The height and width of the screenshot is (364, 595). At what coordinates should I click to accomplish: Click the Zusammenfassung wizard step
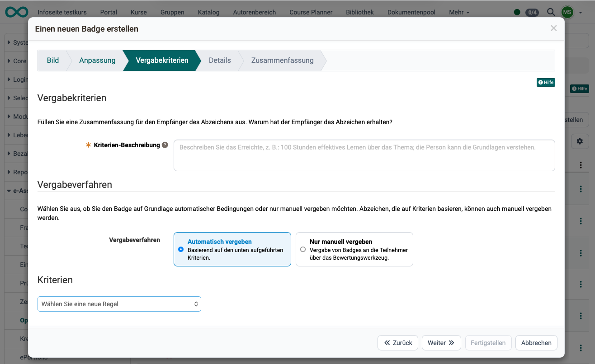tap(282, 60)
